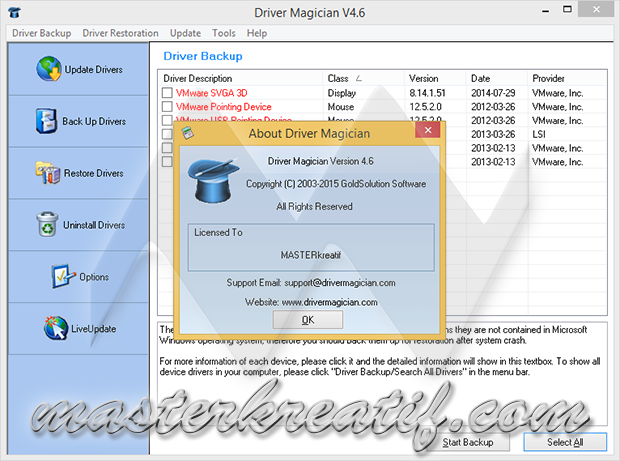Image resolution: width=620 pixels, height=461 pixels.
Task: Sort by the Date column header
Action: tap(497, 78)
